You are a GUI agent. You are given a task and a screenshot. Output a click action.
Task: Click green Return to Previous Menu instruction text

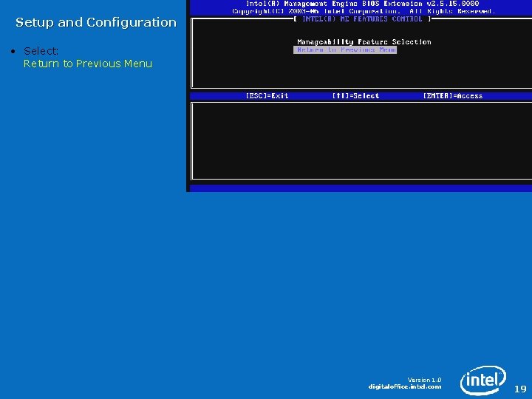pyautogui.click(x=88, y=64)
